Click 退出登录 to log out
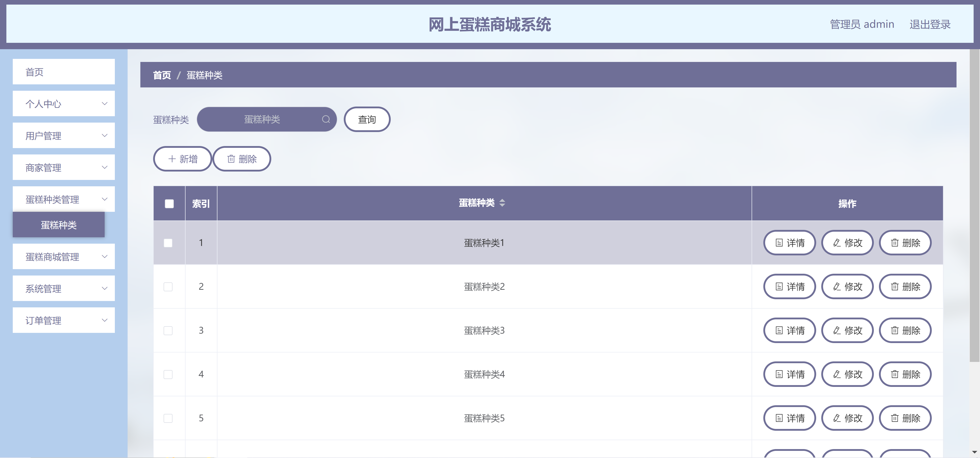Image resolution: width=980 pixels, height=458 pixels. click(x=929, y=24)
